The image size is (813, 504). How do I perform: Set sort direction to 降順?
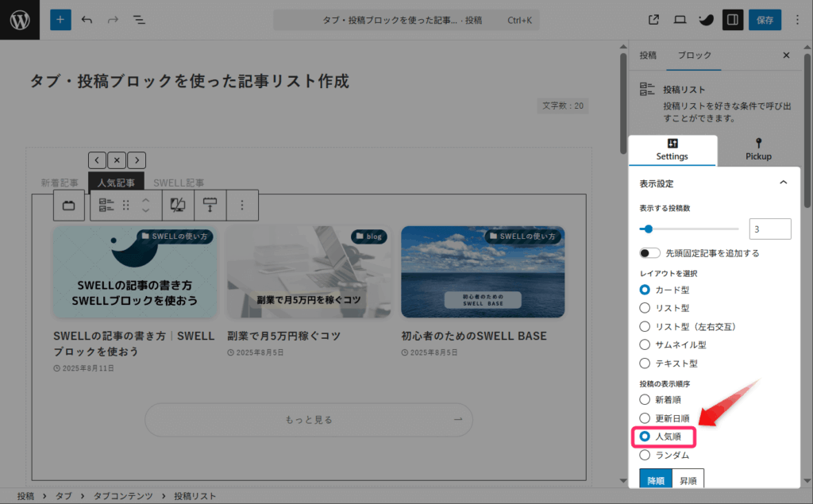655,479
